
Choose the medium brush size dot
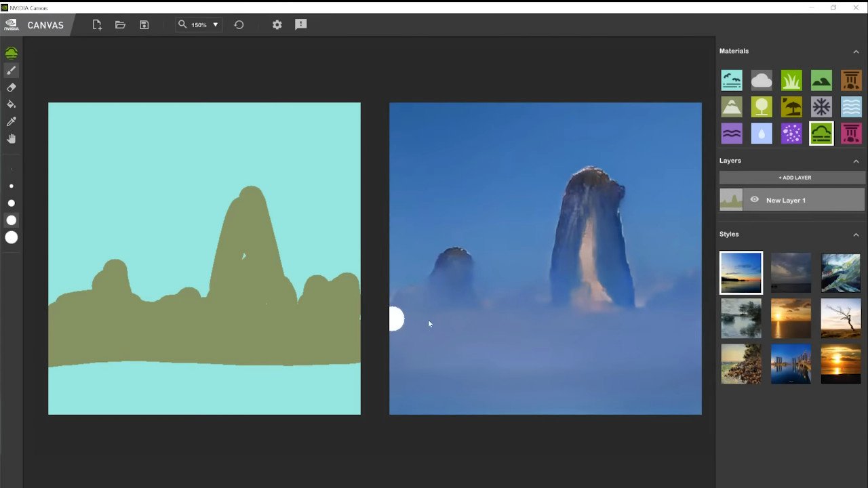click(x=11, y=203)
